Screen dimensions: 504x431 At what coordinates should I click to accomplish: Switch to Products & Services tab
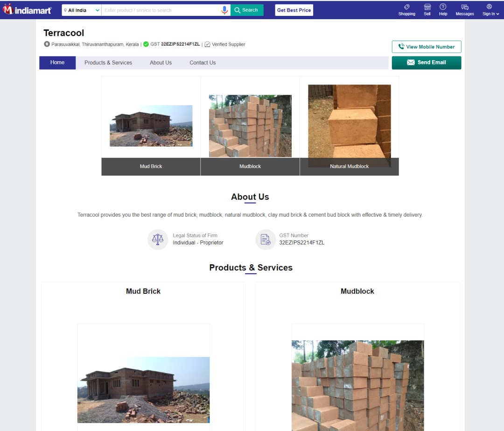pos(108,63)
